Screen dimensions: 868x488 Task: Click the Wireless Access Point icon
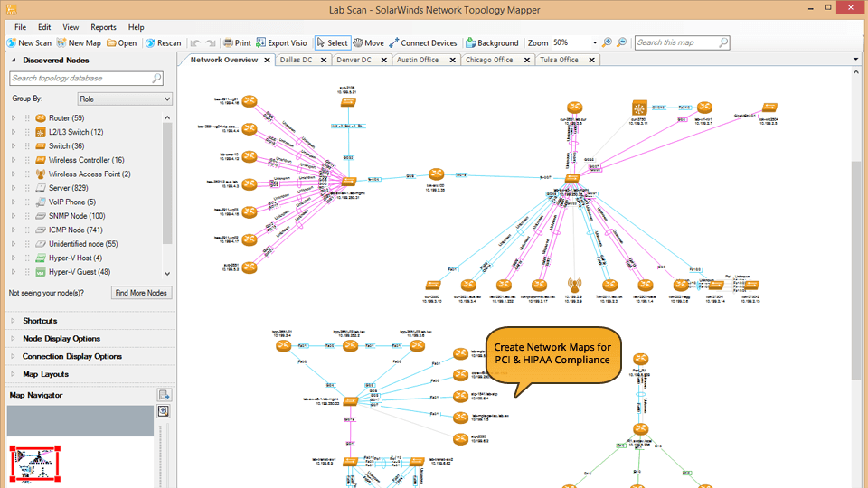tap(41, 174)
